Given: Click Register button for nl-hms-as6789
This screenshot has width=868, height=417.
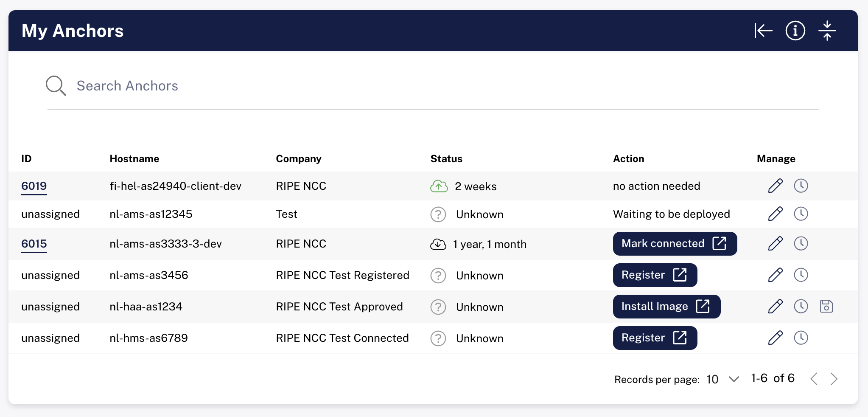Looking at the screenshot, I should pos(655,338).
